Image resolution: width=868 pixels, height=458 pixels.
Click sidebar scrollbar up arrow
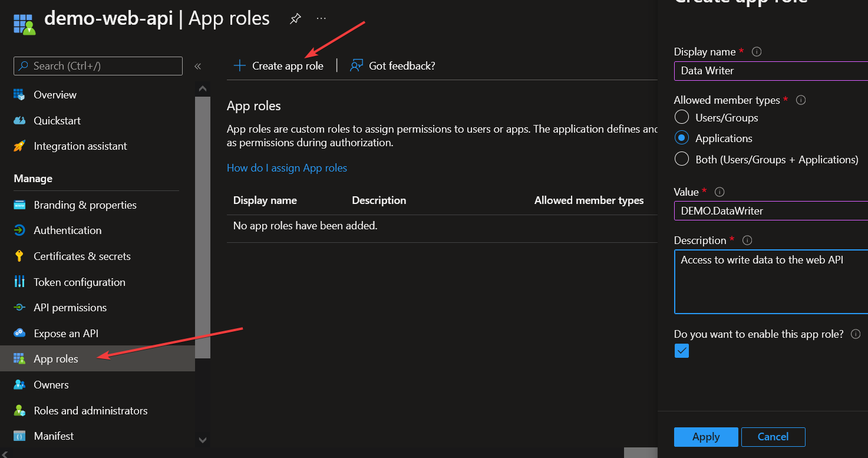pos(203,88)
